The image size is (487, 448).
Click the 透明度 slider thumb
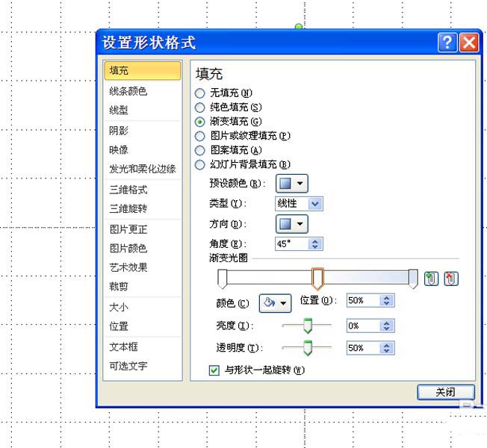click(x=308, y=348)
